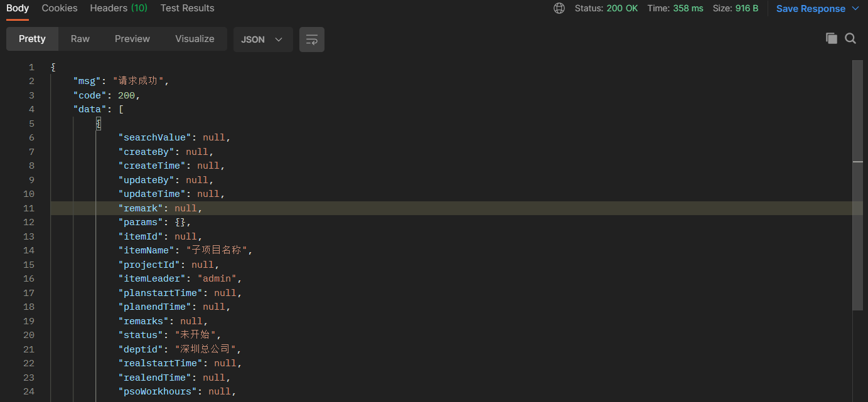The image size is (868, 402).
Task: Switch to the Body tab
Action: (18, 8)
